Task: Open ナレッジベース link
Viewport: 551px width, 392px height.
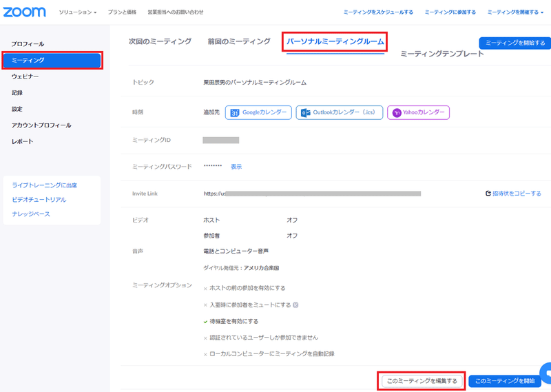Action: pyautogui.click(x=31, y=214)
